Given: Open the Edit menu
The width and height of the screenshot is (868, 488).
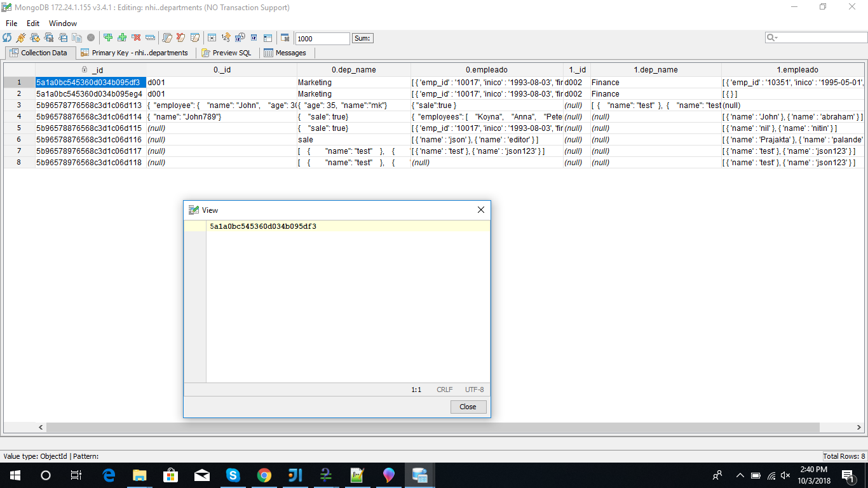Looking at the screenshot, I should pyautogui.click(x=33, y=24).
